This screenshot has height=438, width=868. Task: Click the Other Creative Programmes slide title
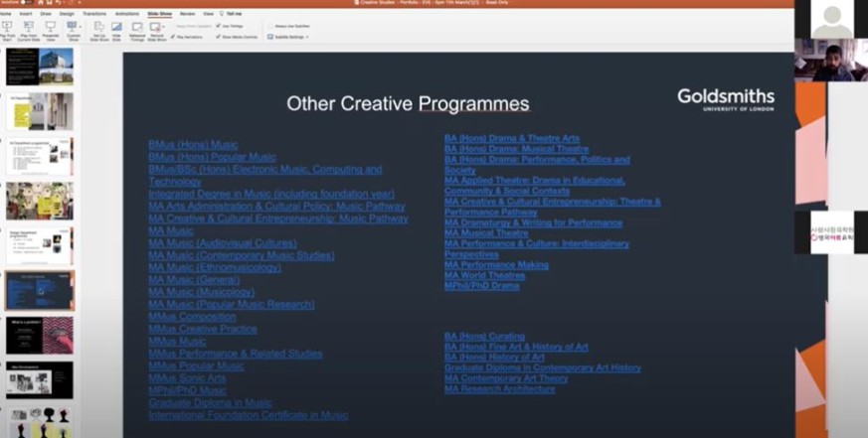pyautogui.click(x=408, y=103)
